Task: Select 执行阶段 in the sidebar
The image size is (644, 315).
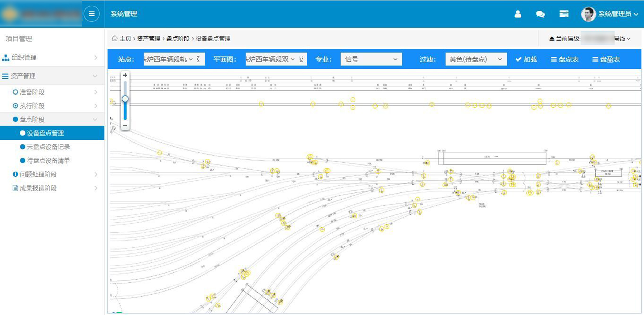Action: pyautogui.click(x=32, y=106)
